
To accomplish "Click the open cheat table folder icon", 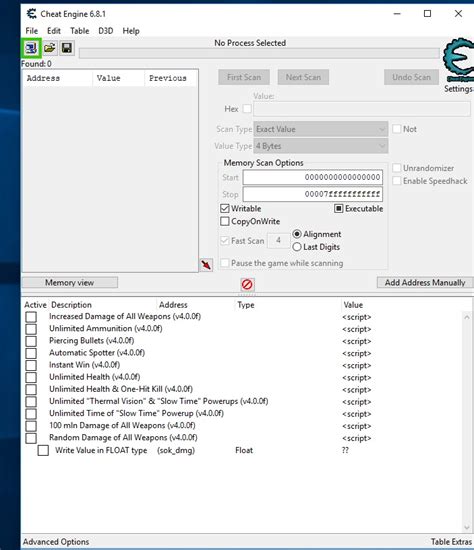I will [x=50, y=48].
